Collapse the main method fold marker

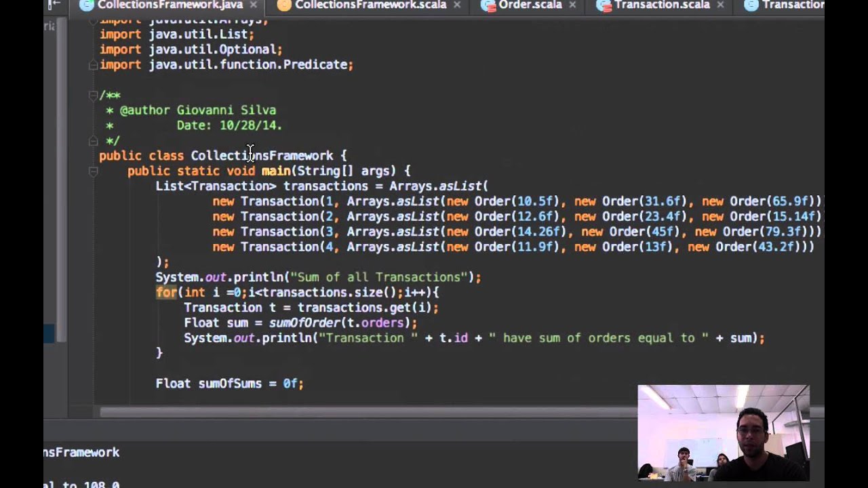(x=93, y=171)
